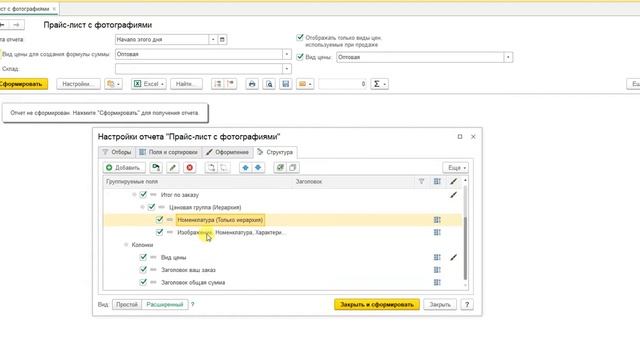
Task: Click the save floppy disk icon
Action: pyautogui.click(x=286, y=84)
